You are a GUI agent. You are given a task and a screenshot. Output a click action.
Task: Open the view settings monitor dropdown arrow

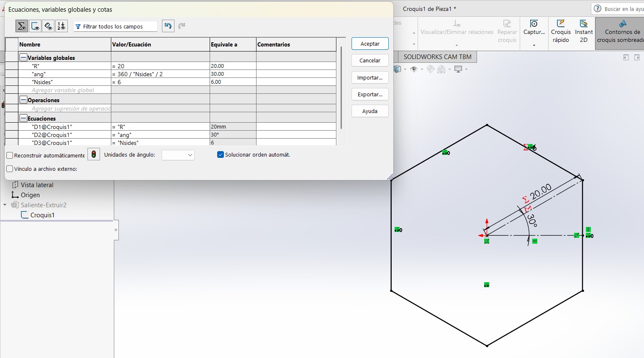[466, 70]
